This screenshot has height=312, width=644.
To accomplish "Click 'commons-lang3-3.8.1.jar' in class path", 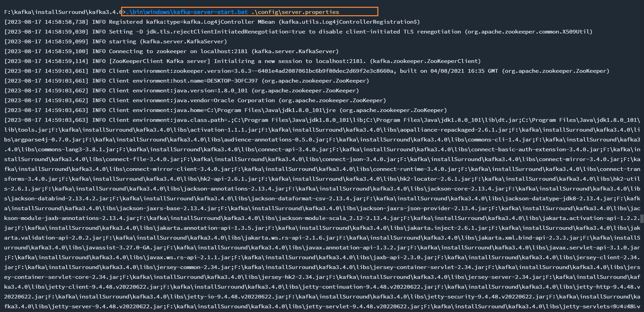I will tap(77, 150).
